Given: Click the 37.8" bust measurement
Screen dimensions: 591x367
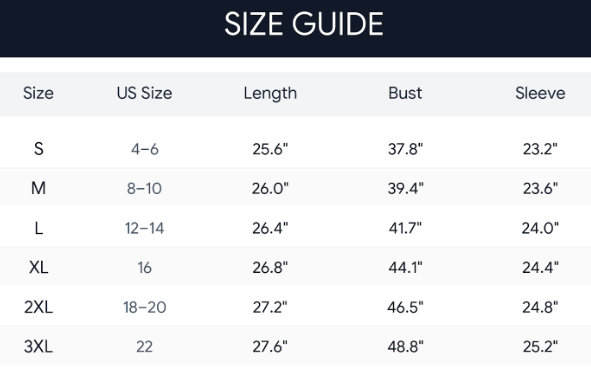Looking at the screenshot, I should (x=405, y=149).
